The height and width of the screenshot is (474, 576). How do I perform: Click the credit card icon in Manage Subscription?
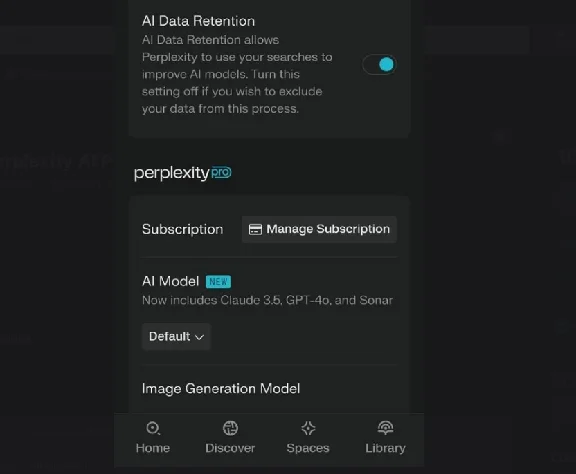click(255, 229)
